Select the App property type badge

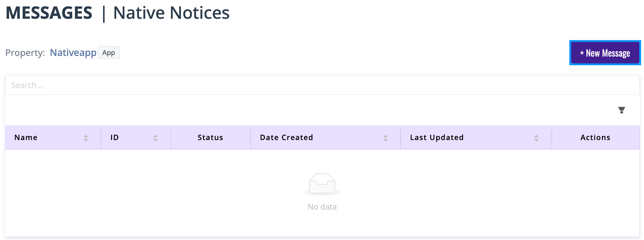tap(108, 52)
